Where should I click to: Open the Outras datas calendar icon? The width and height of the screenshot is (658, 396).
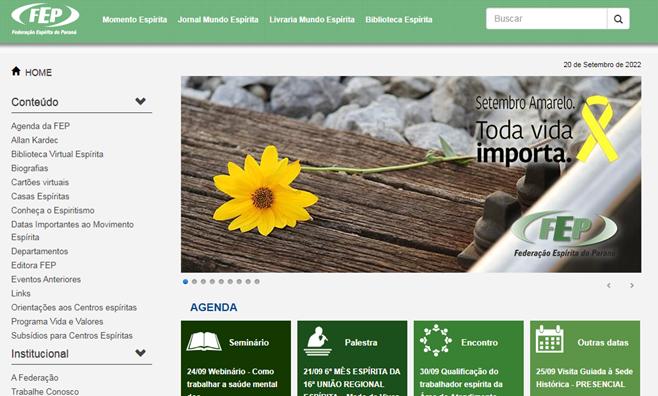tap(550, 339)
